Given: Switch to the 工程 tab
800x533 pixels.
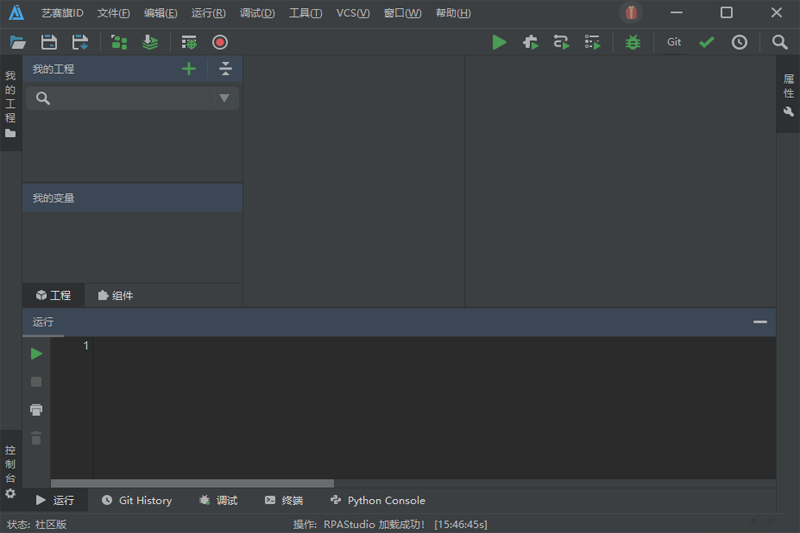Looking at the screenshot, I should [53, 295].
